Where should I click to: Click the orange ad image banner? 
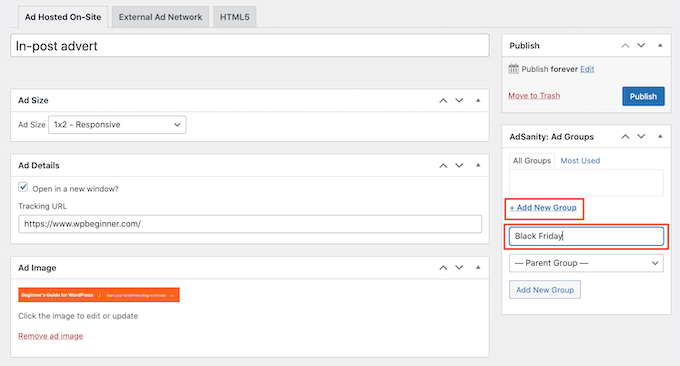(99, 295)
